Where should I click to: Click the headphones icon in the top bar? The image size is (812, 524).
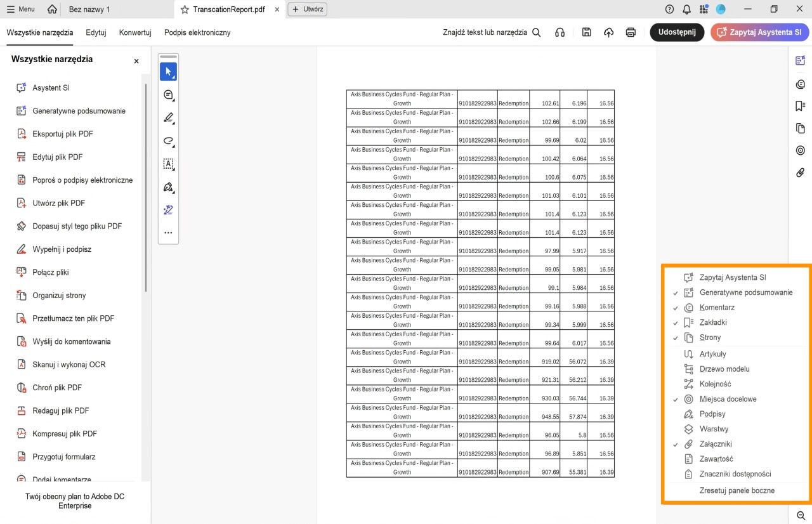pos(560,32)
